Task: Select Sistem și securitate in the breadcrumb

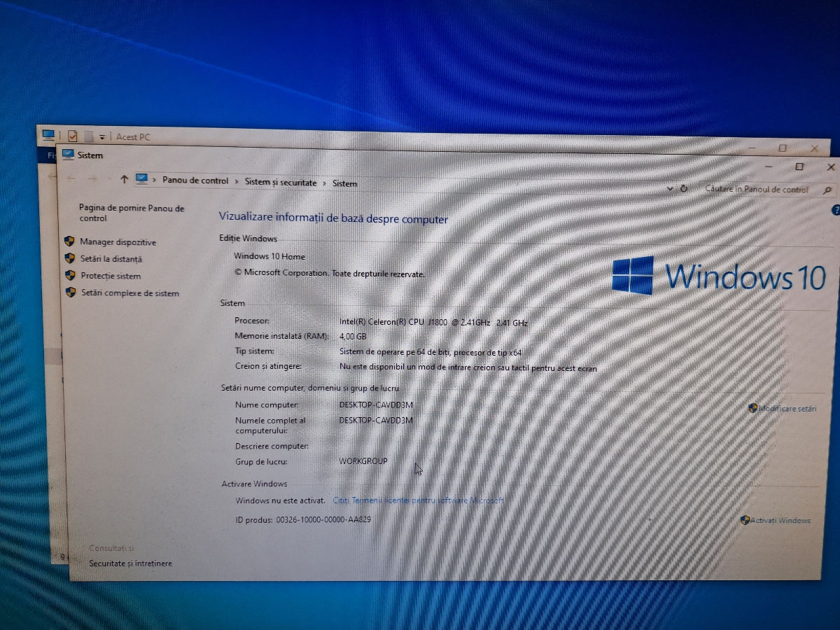Action: 280,182
